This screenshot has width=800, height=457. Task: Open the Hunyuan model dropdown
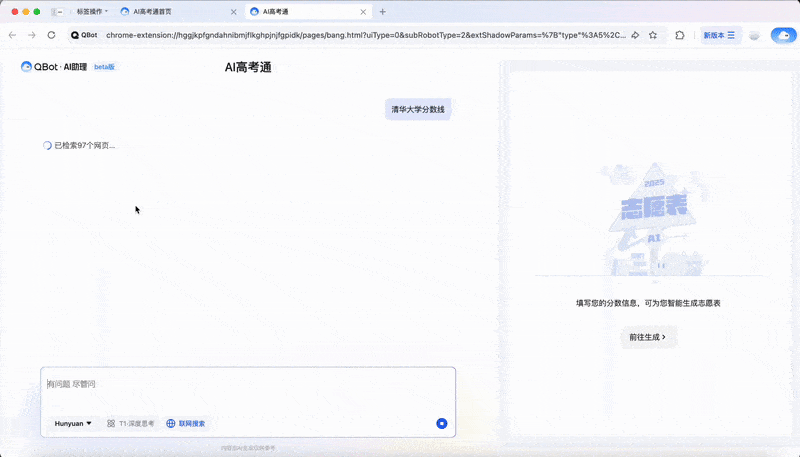pos(73,423)
